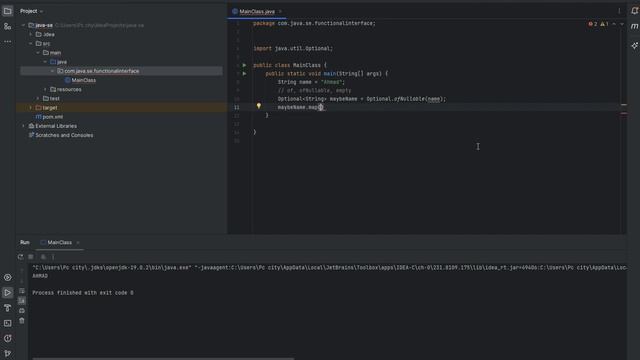Click the run gutter icon beside main method
This screenshot has width=640, height=360.
[x=244, y=74]
